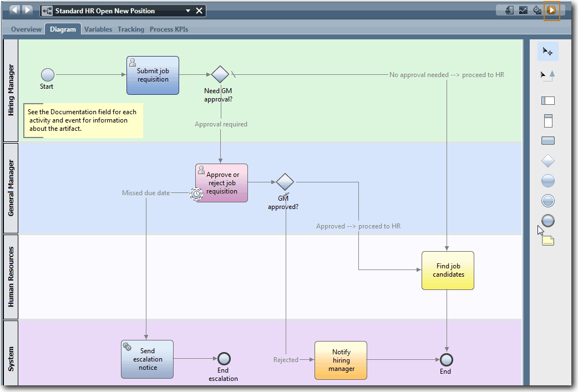Image resolution: width=578 pixels, height=392 pixels.
Task: Switch to the Process KPIs tab
Action: pyautogui.click(x=169, y=29)
